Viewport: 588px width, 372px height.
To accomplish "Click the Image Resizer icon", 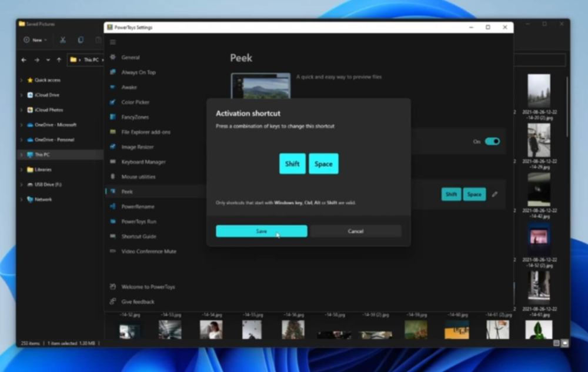I will (x=113, y=147).
